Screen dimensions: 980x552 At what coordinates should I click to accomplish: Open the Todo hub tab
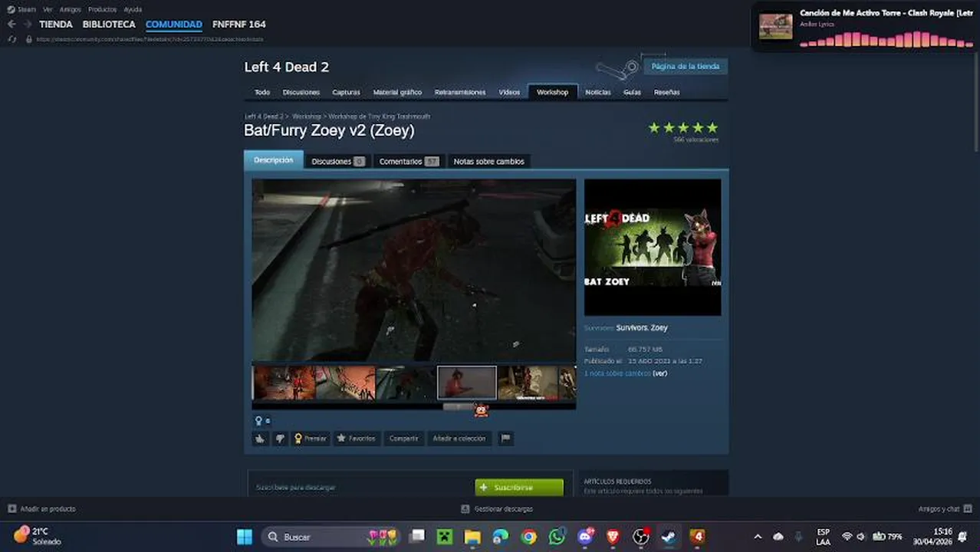262,92
